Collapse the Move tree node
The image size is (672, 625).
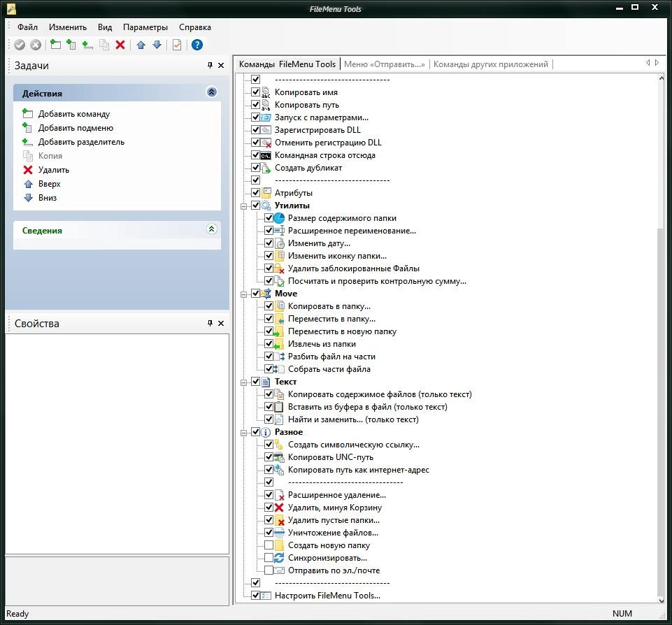click(x=243, y=294)
